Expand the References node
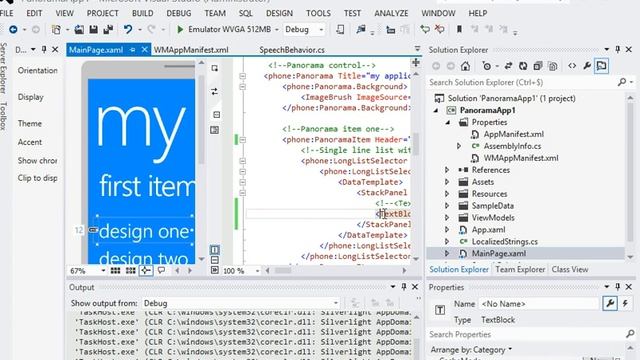Viewport: 640px width, 360px height. click(447, 170)
